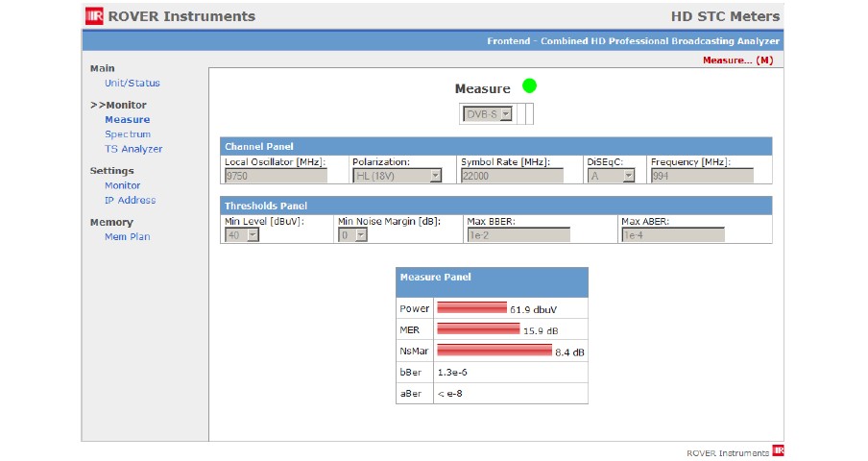868x461 pixels.
Task: Click the Symbol Rate input field
Action: pos(512,176)
